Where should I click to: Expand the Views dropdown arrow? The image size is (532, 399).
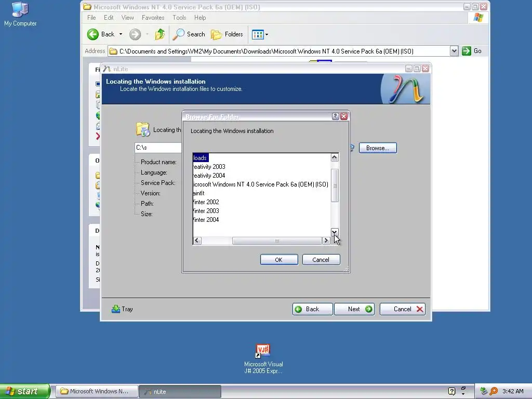tap(267, 34)
